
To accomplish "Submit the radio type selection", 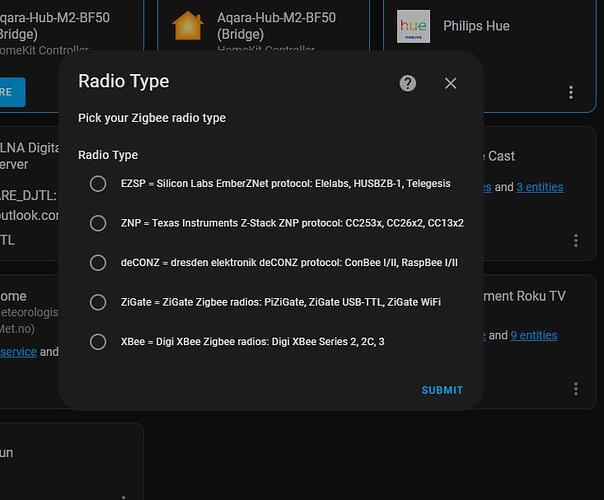I will (x=442, y=390).
